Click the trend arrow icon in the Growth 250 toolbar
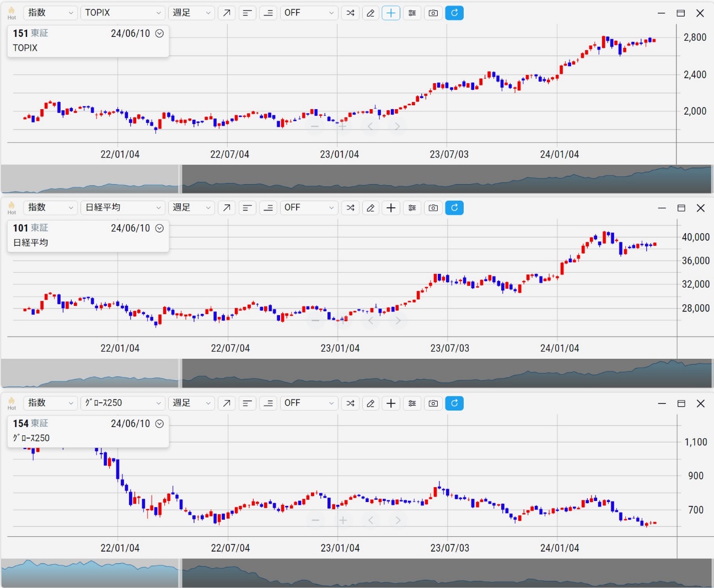 tap(227, 403)
